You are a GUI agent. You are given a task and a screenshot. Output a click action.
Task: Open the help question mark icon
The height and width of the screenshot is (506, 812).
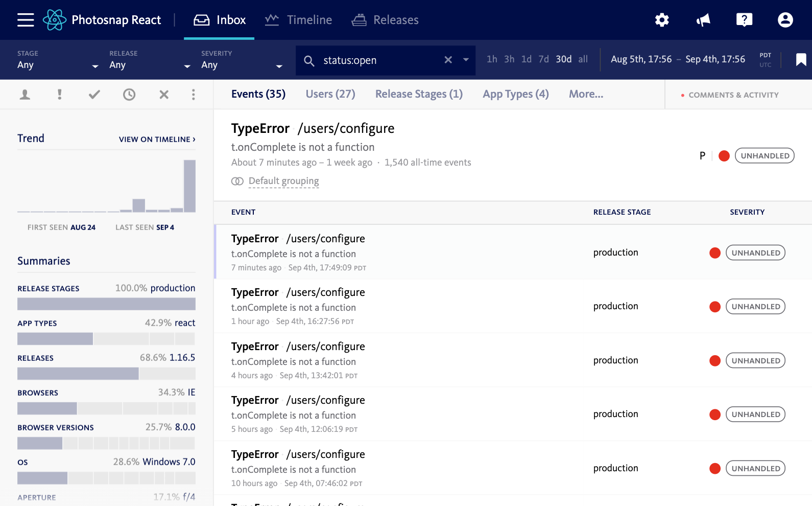coord(744,20)
